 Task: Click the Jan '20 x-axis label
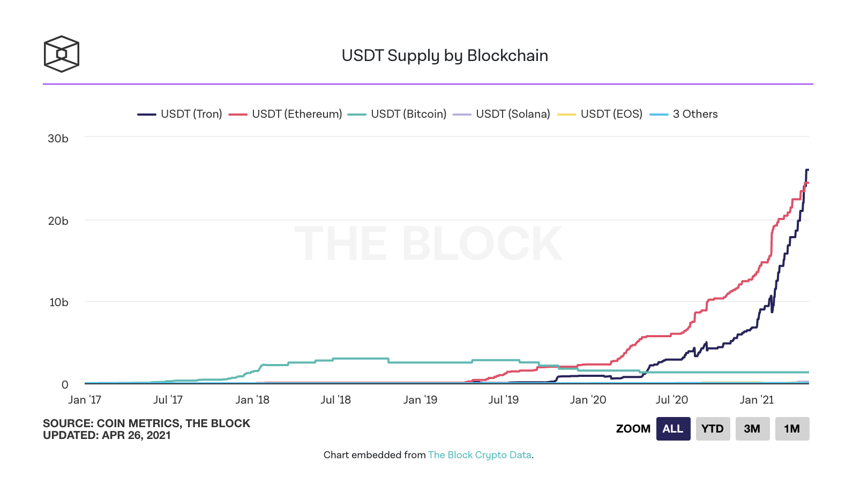(x=588, y=400)
